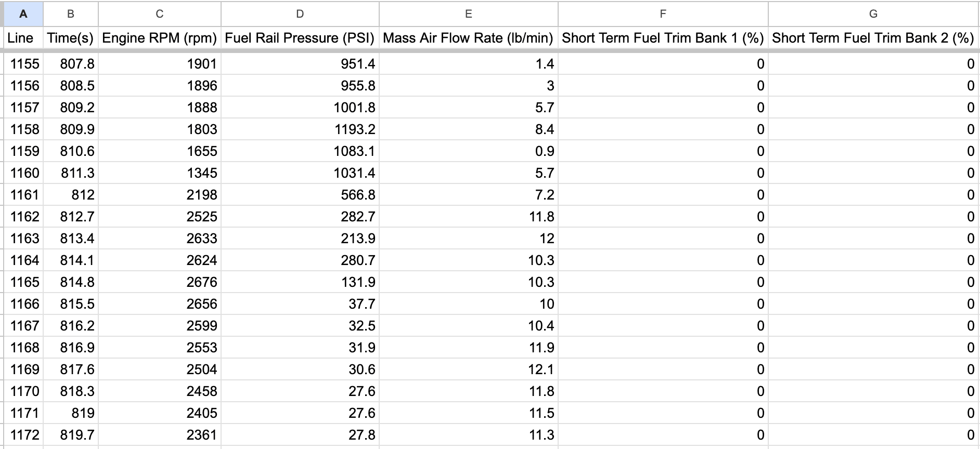980x449 pixels.
Task: Click the Engine RPM (rpm) header cell
Action: (160, 38)
